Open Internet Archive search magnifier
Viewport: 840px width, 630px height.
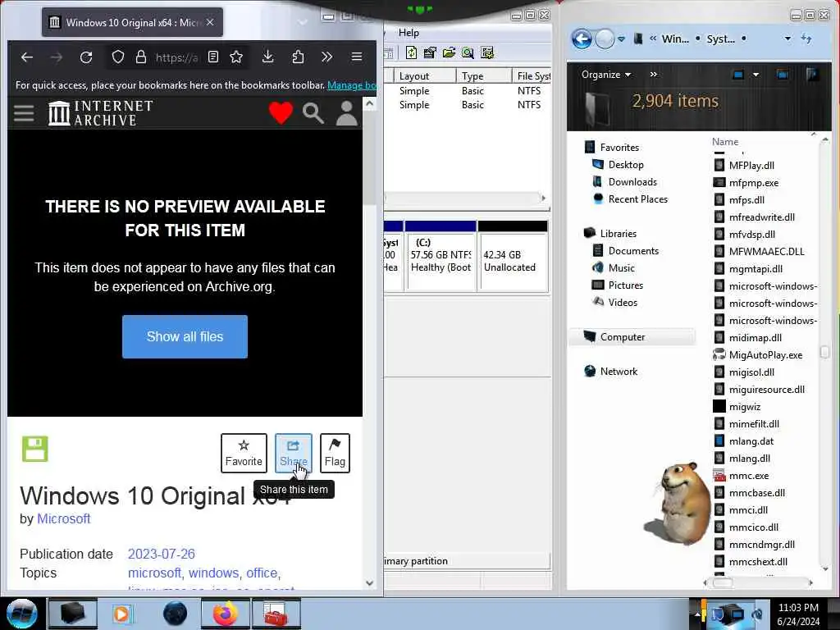313,113
